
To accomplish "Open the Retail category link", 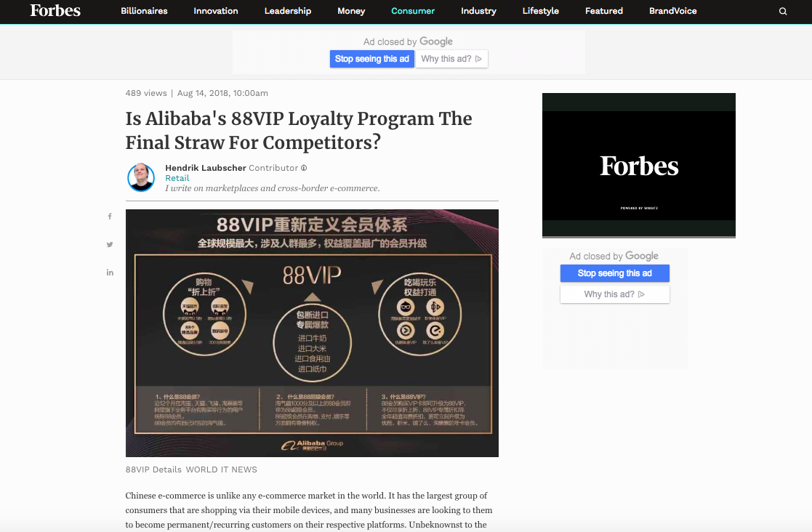I will (x=177, y=178).
